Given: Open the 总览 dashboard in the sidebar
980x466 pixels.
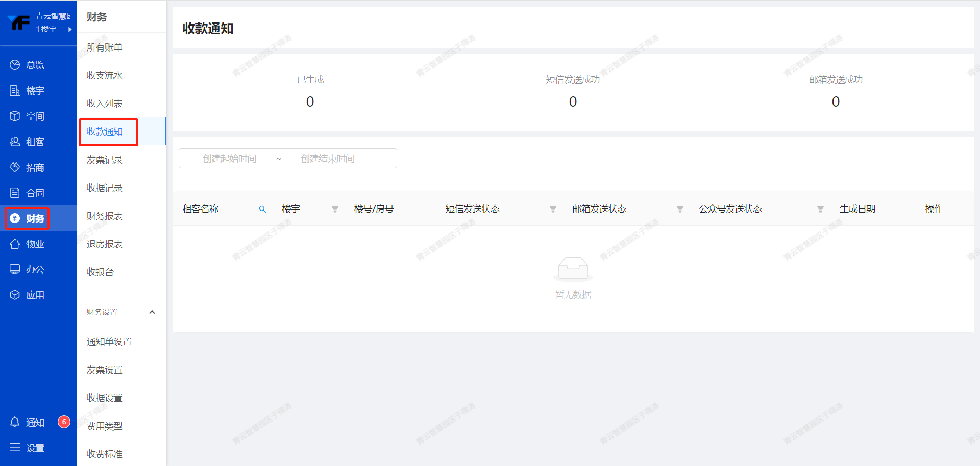Looking at the screenshot, I should (35, 65).
